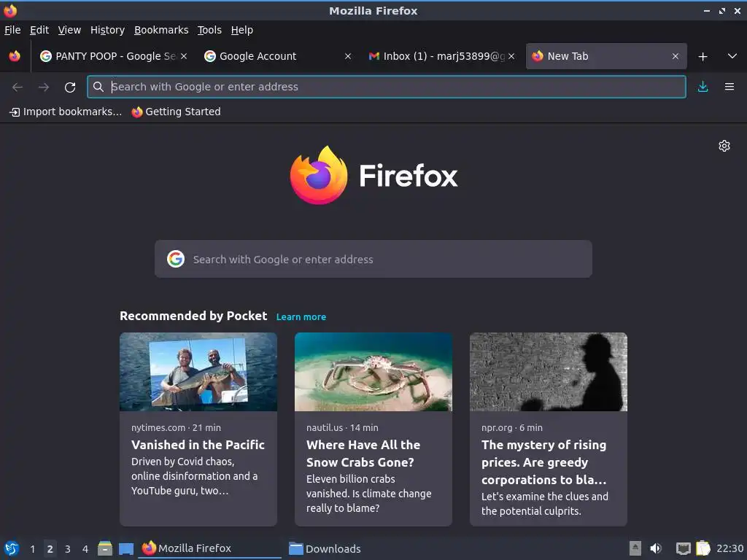Select Mozilla Firefox taskbar window button
Viewport: 747px width, 560px height.
[x=209, y=548]
